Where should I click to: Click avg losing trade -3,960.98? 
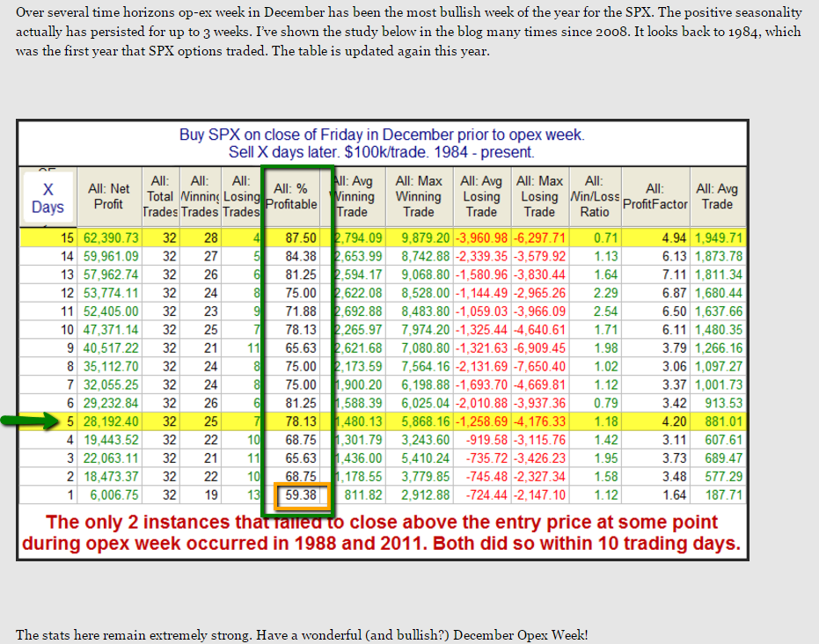[x=481, y=238]
